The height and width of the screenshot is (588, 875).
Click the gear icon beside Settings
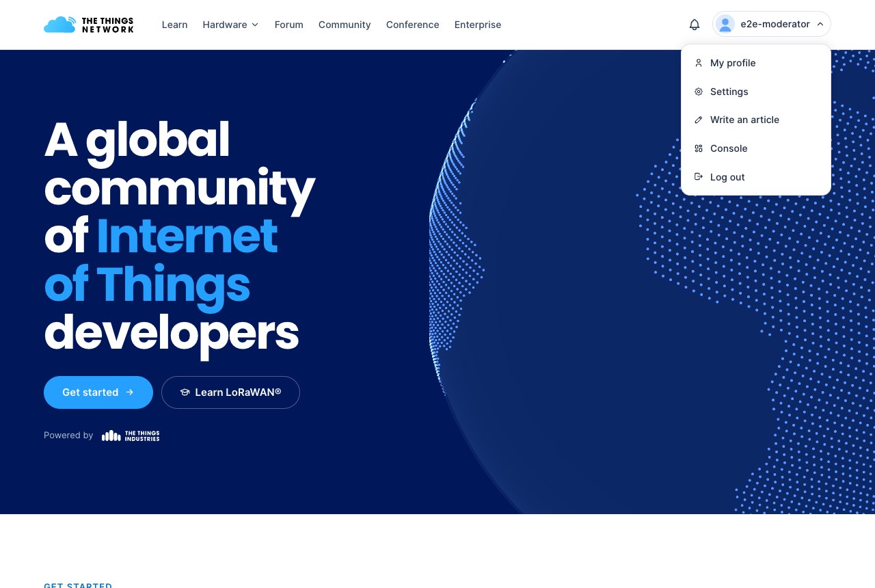pos(699,92)
